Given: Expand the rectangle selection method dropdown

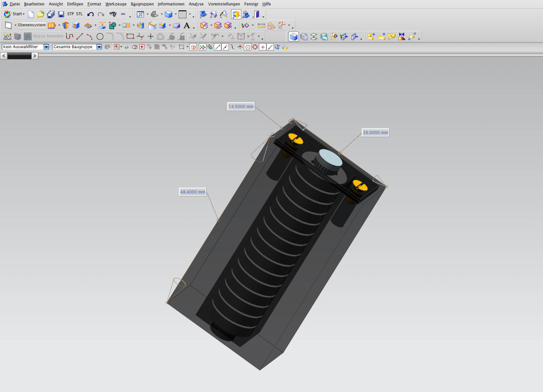Looking at the screenshot, I should [x=187, y=47].
